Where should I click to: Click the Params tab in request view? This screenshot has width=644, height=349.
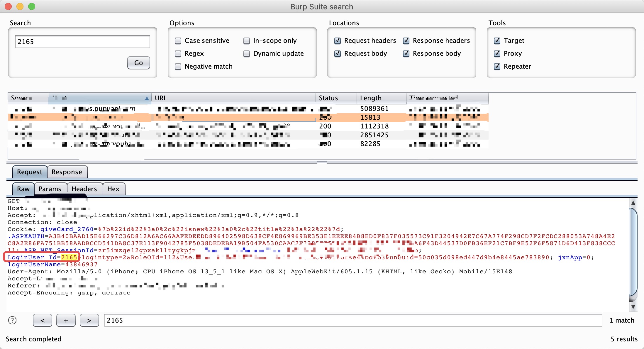[x=50, y=188]
